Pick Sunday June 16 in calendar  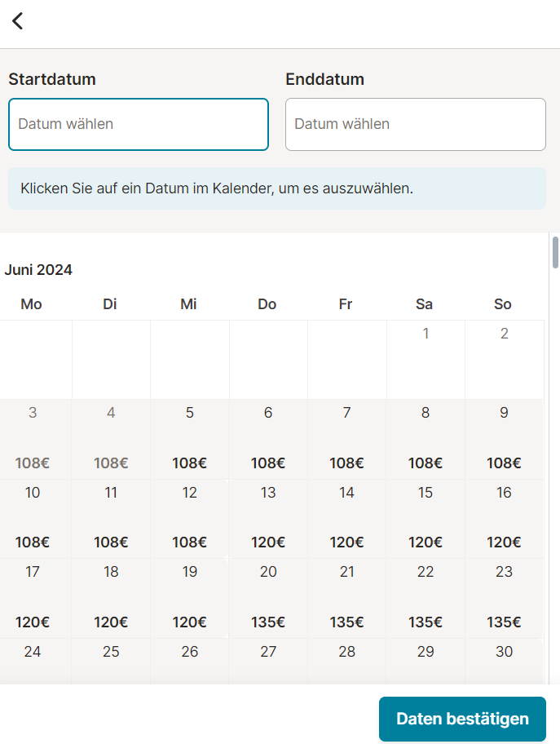(504, 519)
